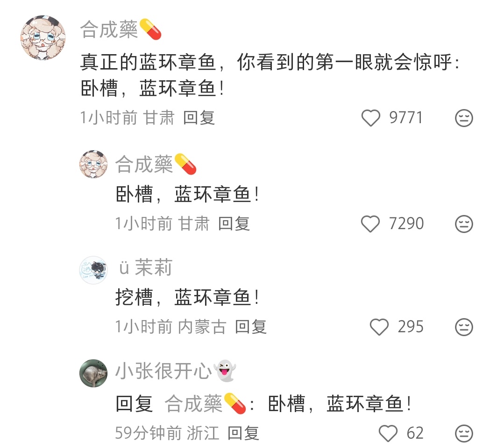The height and width of the screenshot is (448, 504).
Task: Like the top comment with 9771 likes
Action: pos(370,118)
